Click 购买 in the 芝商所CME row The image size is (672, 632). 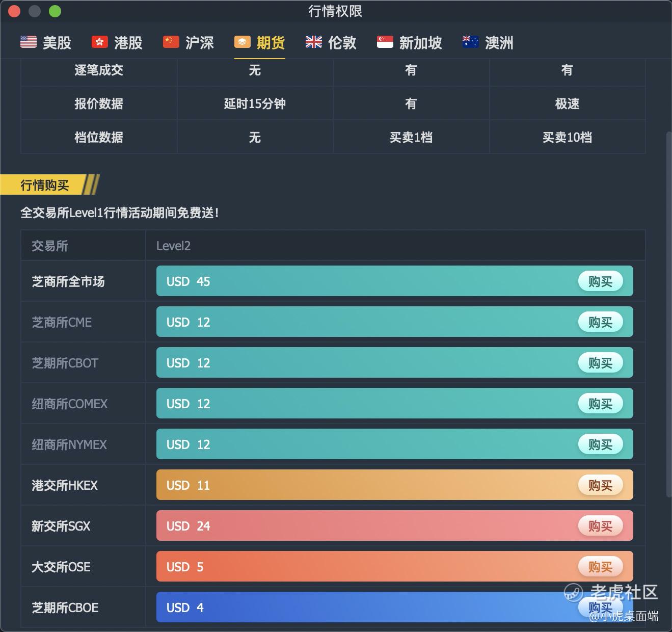click(x=600, y=322)
